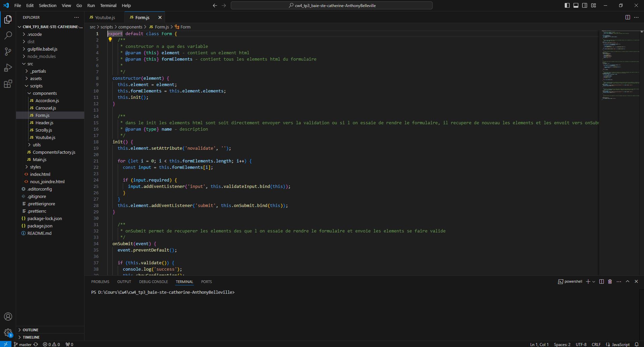Open notifications bell in status bar
644x347 pixels.
point(637,344)
